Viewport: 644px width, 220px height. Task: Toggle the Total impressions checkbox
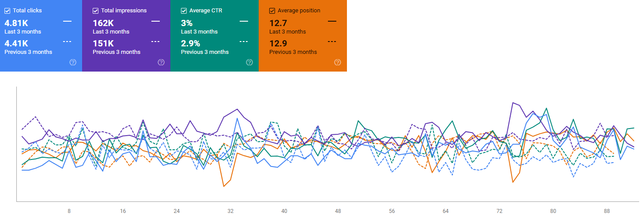point(96,11)
